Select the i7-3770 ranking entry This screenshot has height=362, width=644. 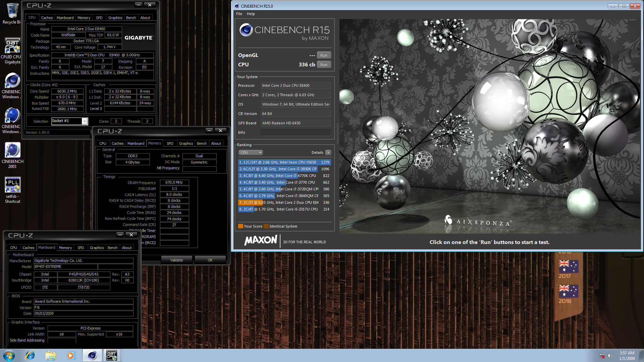tap(284, 182)
